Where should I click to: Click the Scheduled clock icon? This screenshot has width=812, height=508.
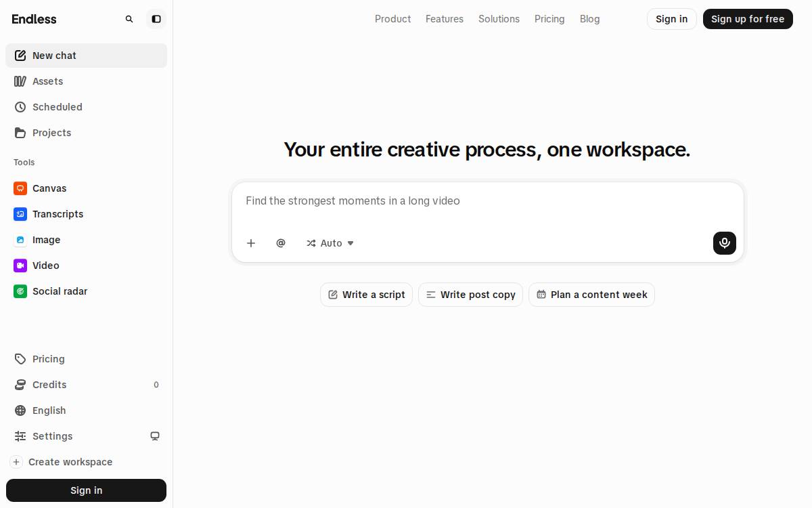click(20, 107)
